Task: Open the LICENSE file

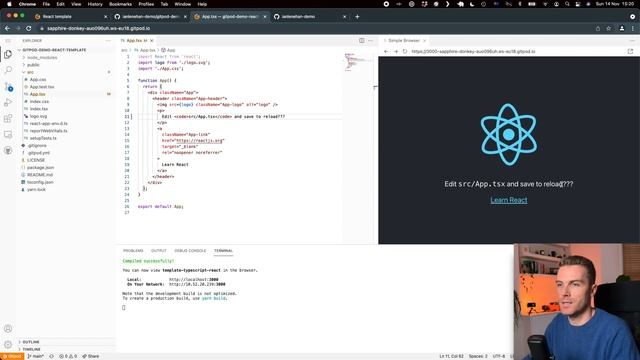Action: (36, 160)
